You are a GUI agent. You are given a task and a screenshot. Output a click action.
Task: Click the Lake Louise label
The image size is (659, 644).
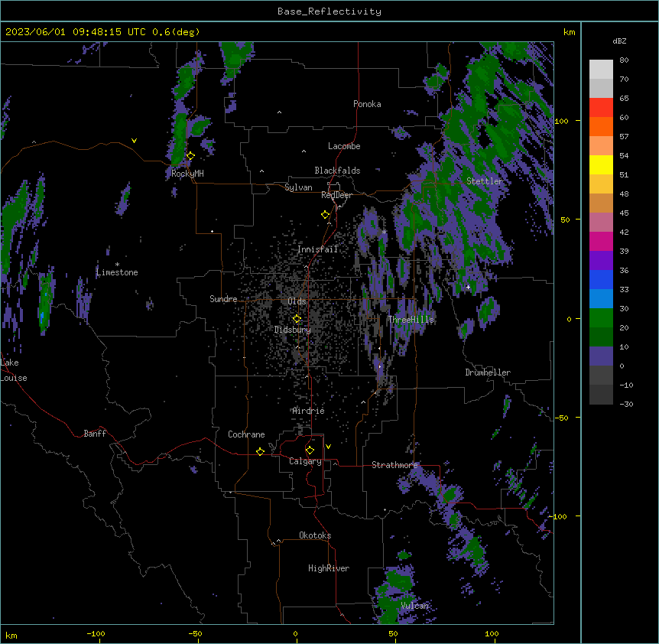(14, 370)
